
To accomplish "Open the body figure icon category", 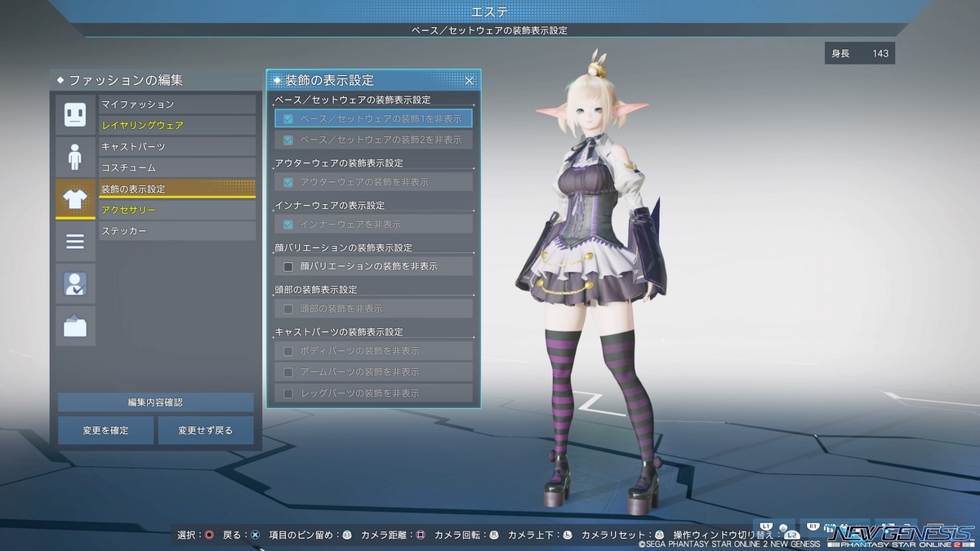I will [x=75, y=157].
